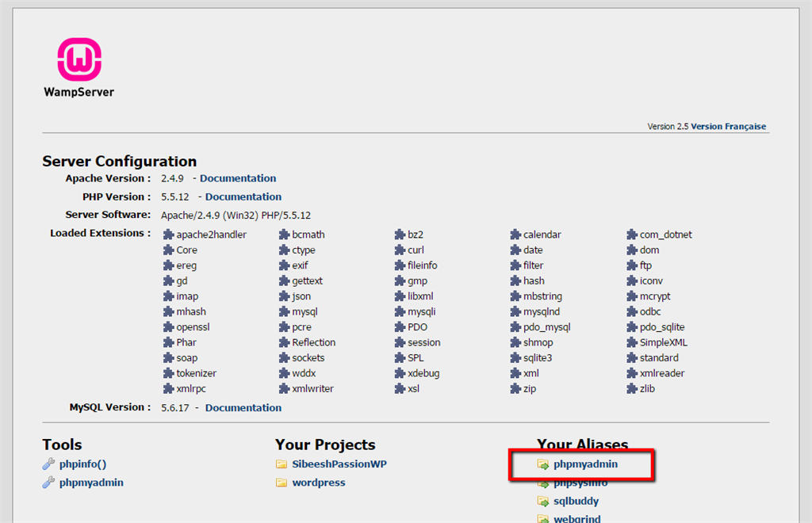812x523 pixels.
Task: Open the Version Française link
Action: click(728, 126)
